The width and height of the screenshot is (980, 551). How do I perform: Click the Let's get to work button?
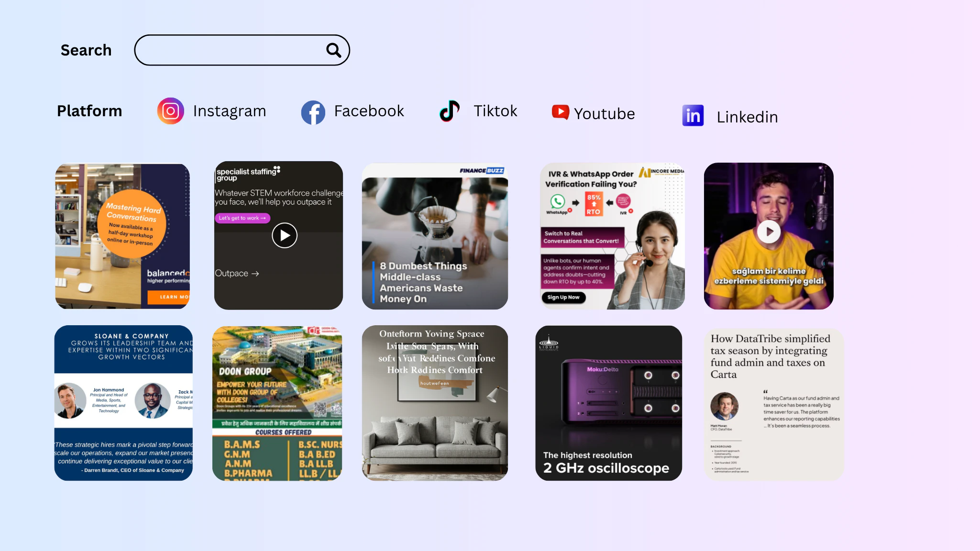[x=242, y=218]
